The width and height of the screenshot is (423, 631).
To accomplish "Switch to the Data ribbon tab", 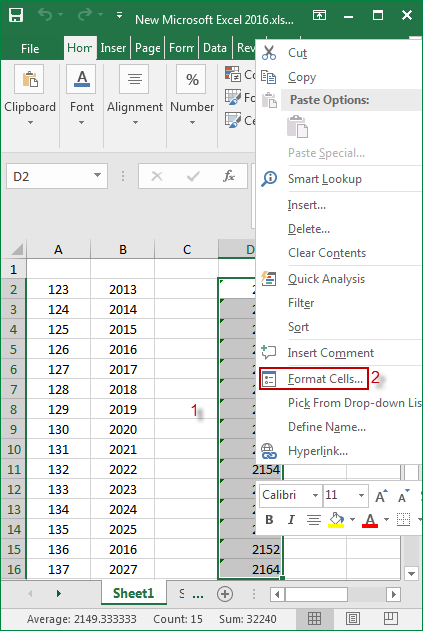I will click(x=215, y=48).
